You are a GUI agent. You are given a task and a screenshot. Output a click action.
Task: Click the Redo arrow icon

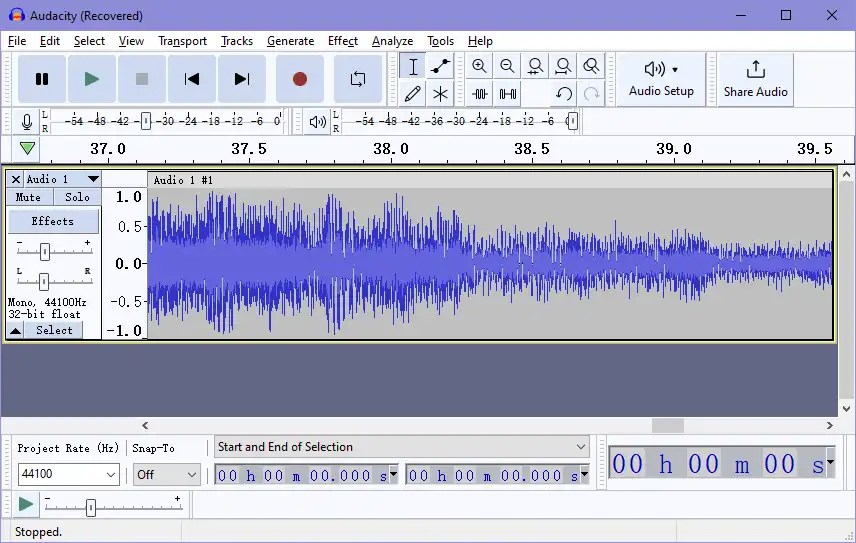coord(591,94)
